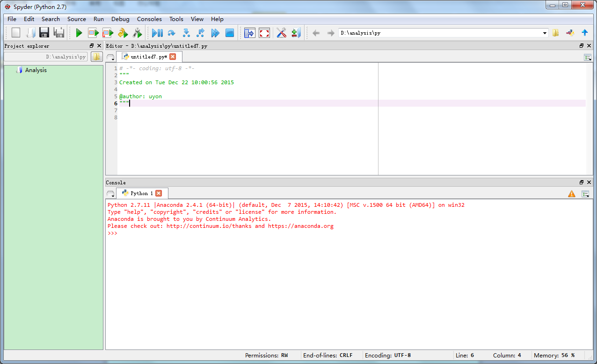597x364 pixels.
Task: Go forward to the next directory
Action: pyautogui.click(x=331, y=33)
